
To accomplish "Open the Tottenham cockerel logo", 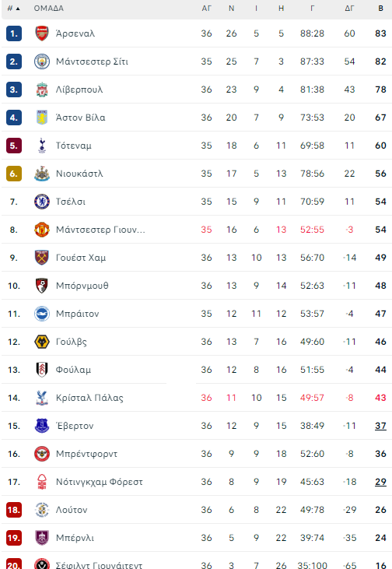I will tap(42, 146).
